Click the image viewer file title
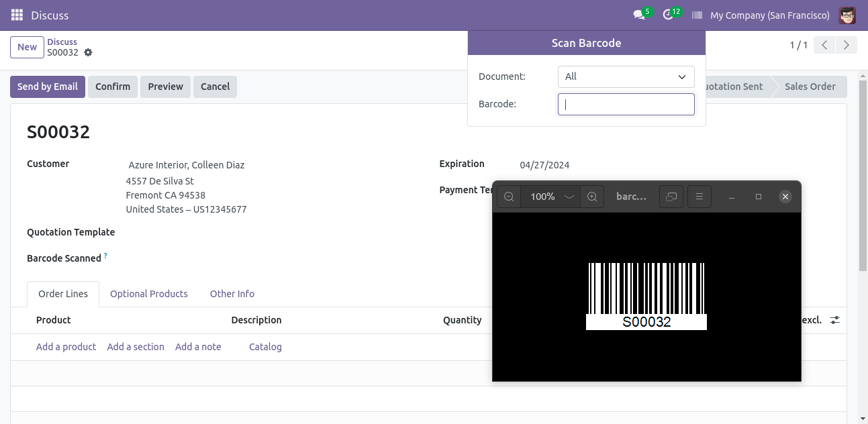The image size is (868, 424). [631, 197]
